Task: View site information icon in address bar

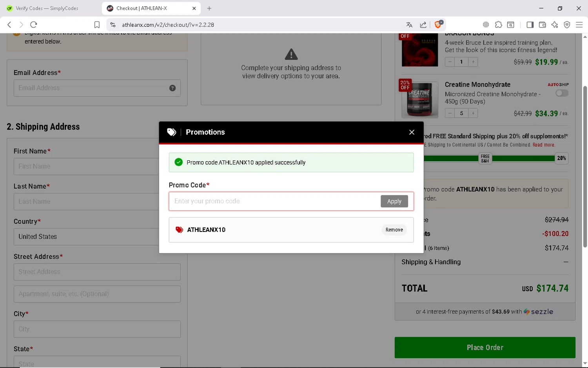Action: point(113,25)
